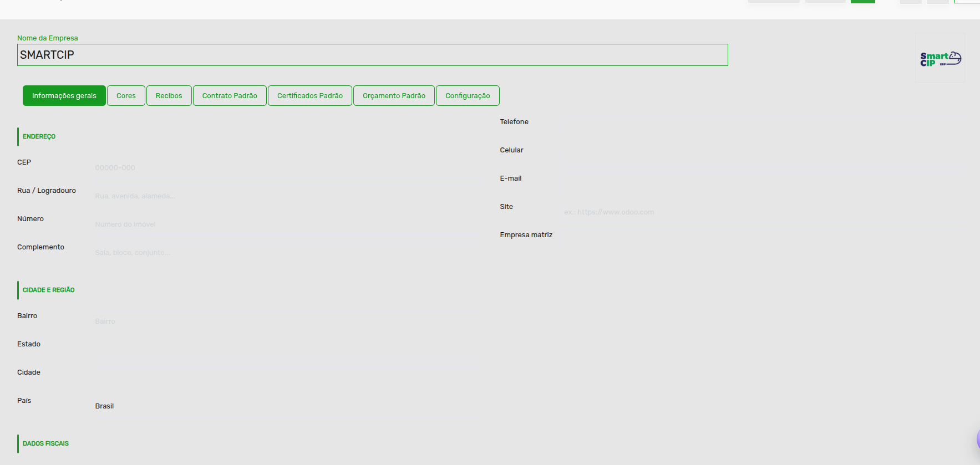The image size is (980, 465).
Task: Click the Nome da Empresa field with SMARTCIP
Action: (372, 55)
